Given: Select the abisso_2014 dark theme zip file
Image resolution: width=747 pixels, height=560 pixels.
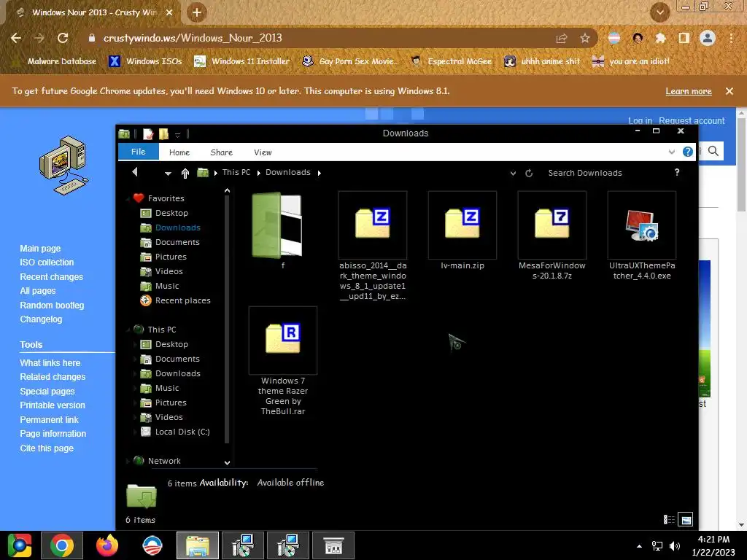Looking at the screenshot, I should point(373,246).
